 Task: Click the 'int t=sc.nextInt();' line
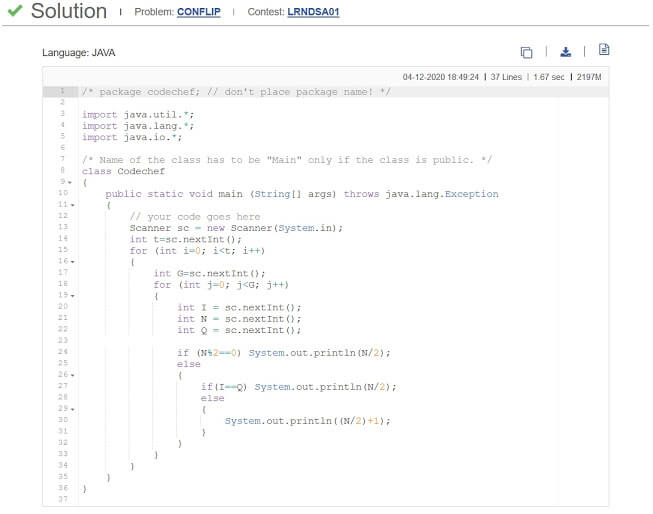(185, 240)
